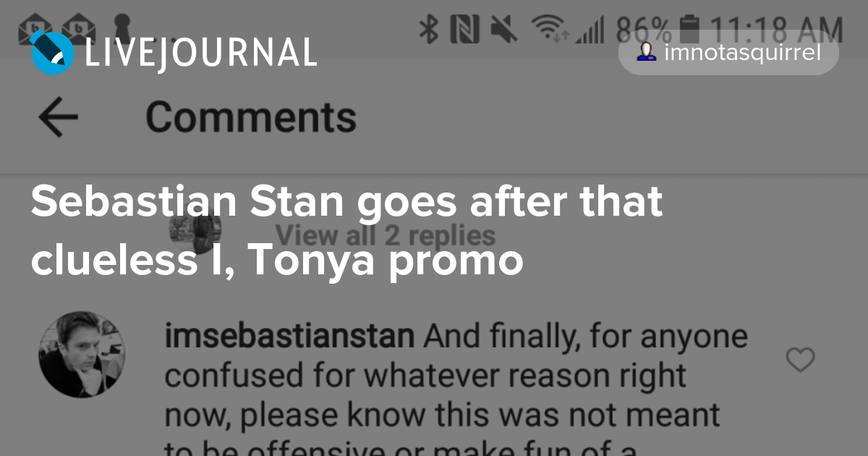Tap the 11:18 AM clock
The width and height of the screenshot is (868, 456).
[777, 29]
